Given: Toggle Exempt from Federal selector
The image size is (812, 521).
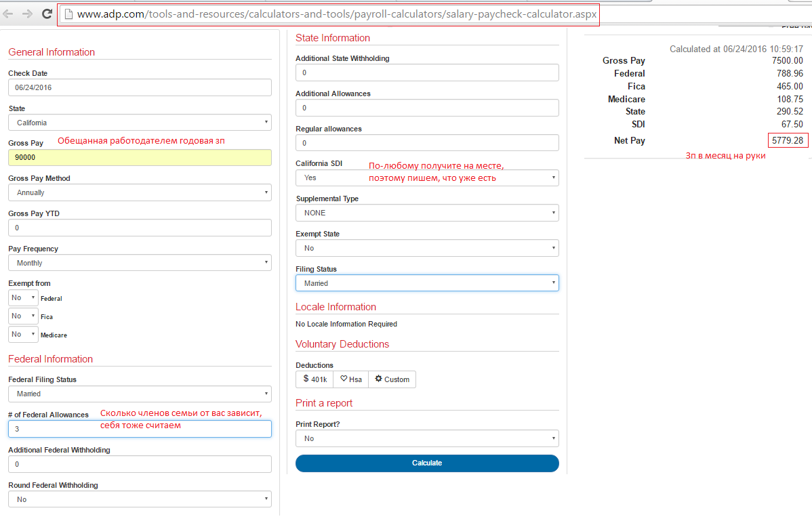Looking at the screenshot, I should click(23, 298).
